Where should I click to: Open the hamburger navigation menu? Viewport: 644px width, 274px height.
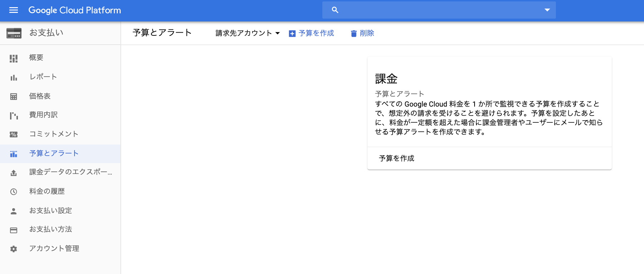[14, 10]
